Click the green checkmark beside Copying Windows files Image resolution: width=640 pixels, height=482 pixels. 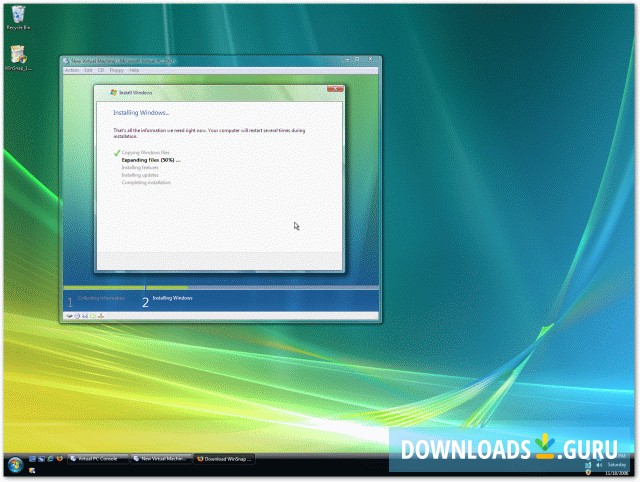117,153
